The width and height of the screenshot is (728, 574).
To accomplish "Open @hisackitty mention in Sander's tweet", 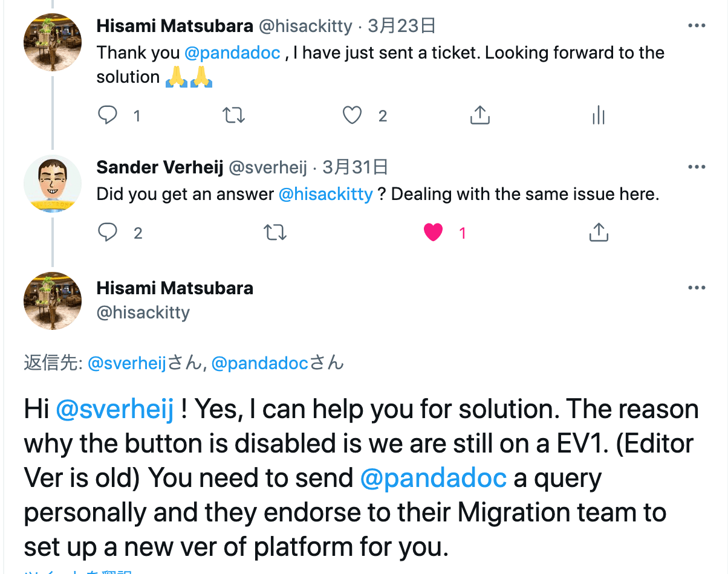I will pyautogui.click(x=325, y=194).
